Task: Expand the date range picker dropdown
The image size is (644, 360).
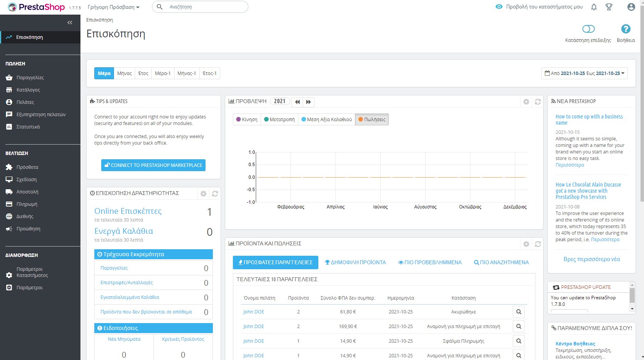Action: point(584,73)
